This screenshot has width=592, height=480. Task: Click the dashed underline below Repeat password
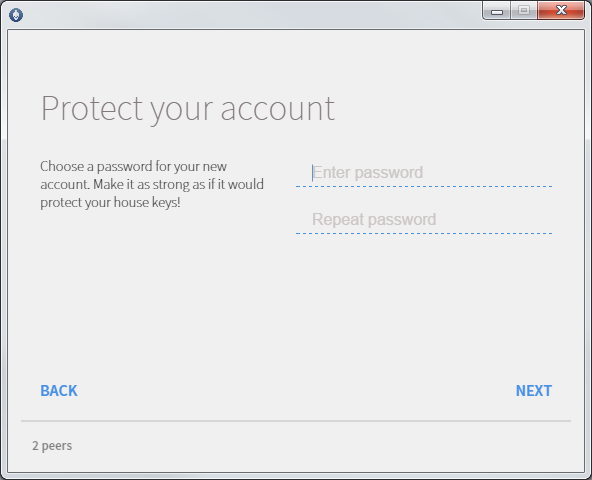(x=424, y=233)
